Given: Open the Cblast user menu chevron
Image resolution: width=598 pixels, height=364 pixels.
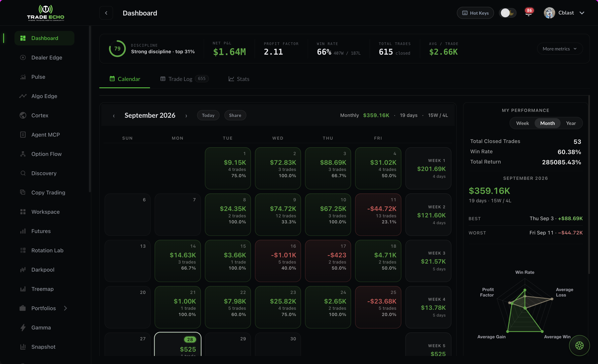Looking at the screenshot, I should (x=582, y=13).
